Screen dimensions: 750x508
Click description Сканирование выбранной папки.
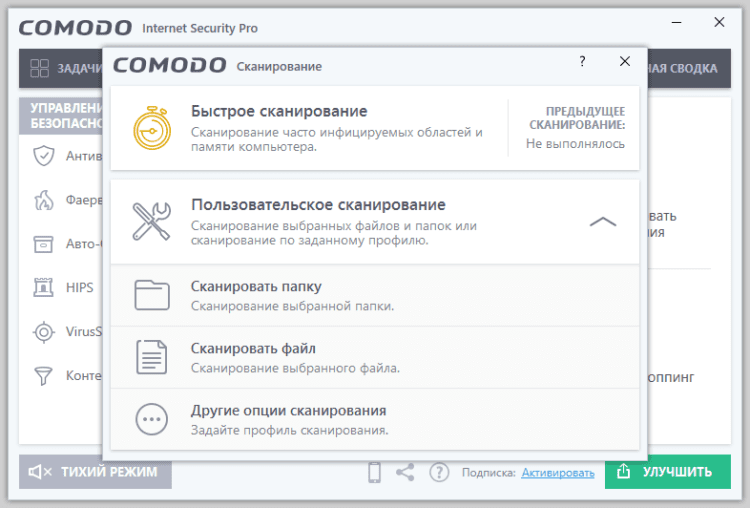tap(292, 306)
